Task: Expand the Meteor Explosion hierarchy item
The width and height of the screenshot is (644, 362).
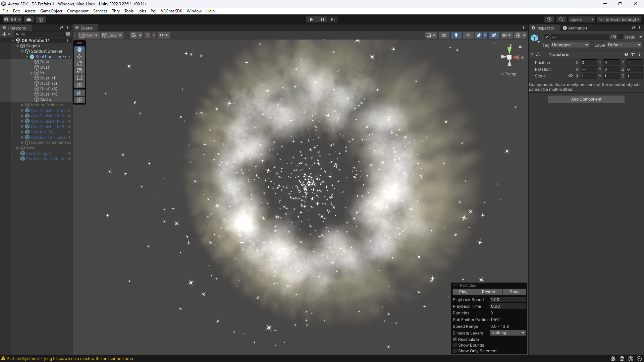Action: pos(22,105)
